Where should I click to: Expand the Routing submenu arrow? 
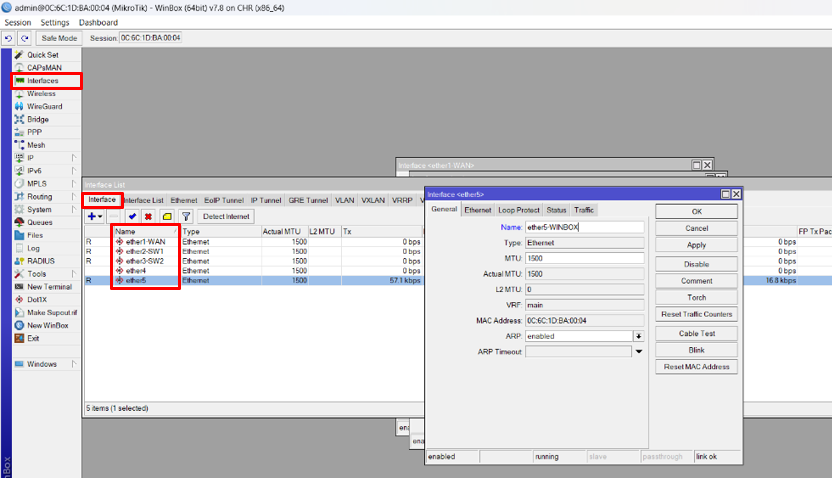pyautogui.click(x=74, y=197)
